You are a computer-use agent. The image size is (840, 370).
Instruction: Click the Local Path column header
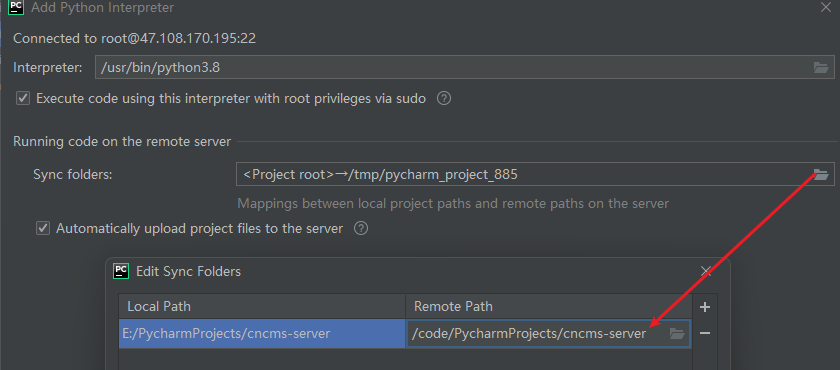tap(262, 307)
